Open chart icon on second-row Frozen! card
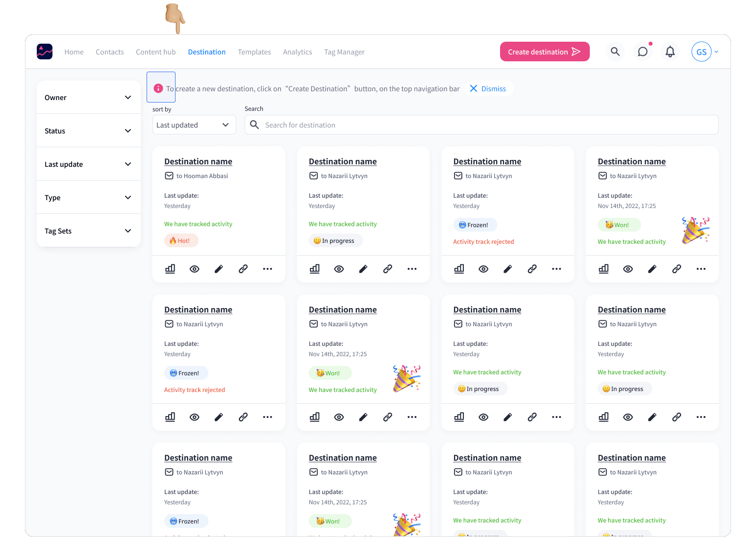 click(x=170, y=417)
